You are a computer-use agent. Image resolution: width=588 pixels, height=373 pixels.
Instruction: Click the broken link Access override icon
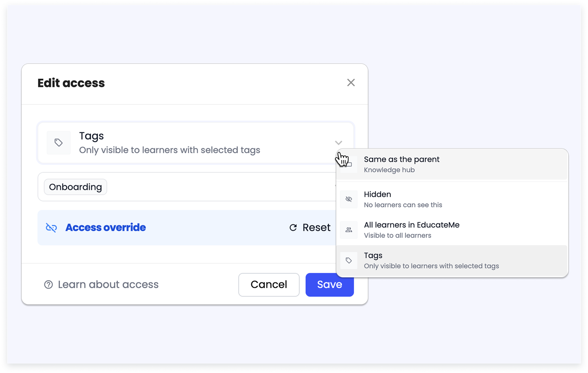(x=51, y=227)
